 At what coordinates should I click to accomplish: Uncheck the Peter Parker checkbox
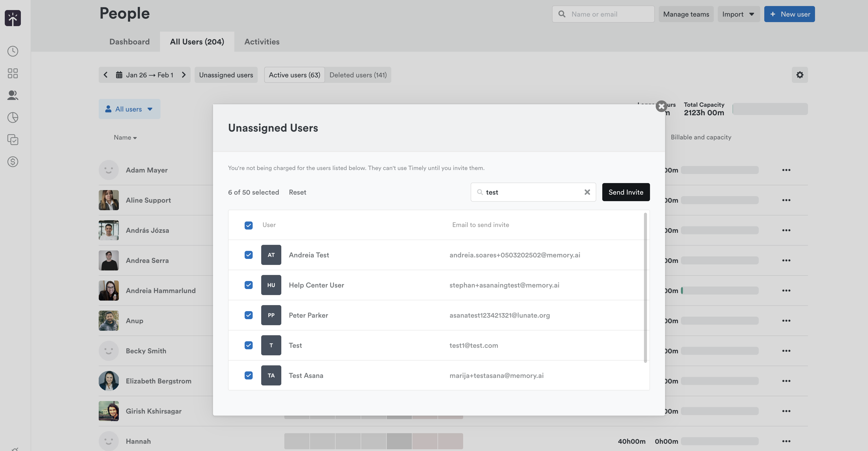[x=248, y=315]
